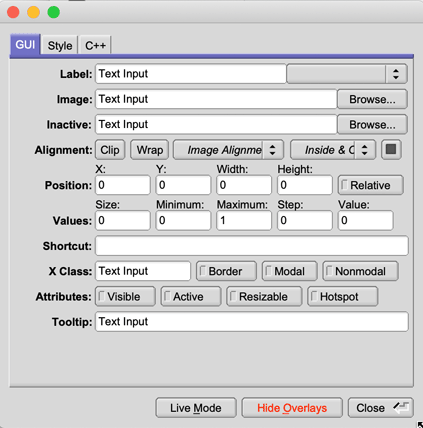
Task: Toggle the Relative checkbox
Action: pos(371,185)
